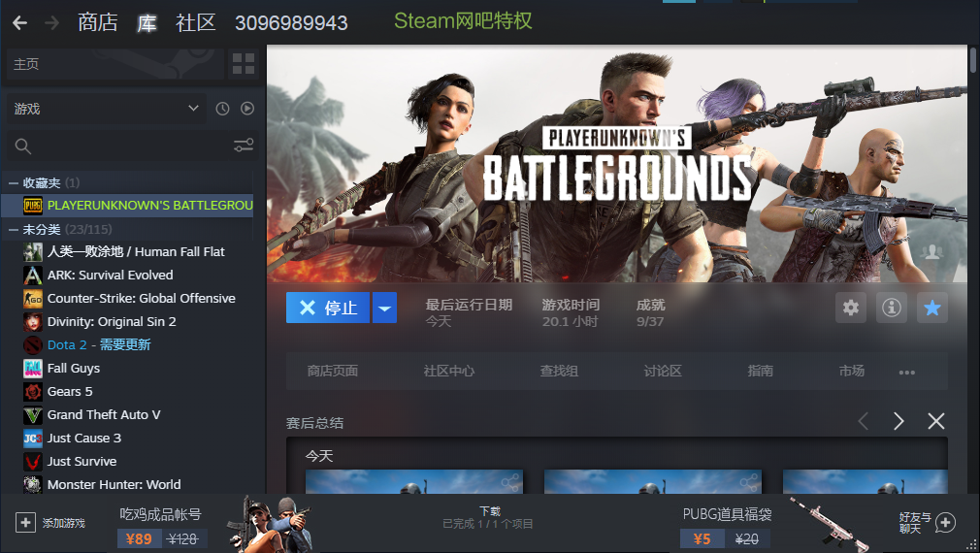The height and width of the screenshot is (553, 980).
Task: Open 市场 link
Action: point(851,372)
